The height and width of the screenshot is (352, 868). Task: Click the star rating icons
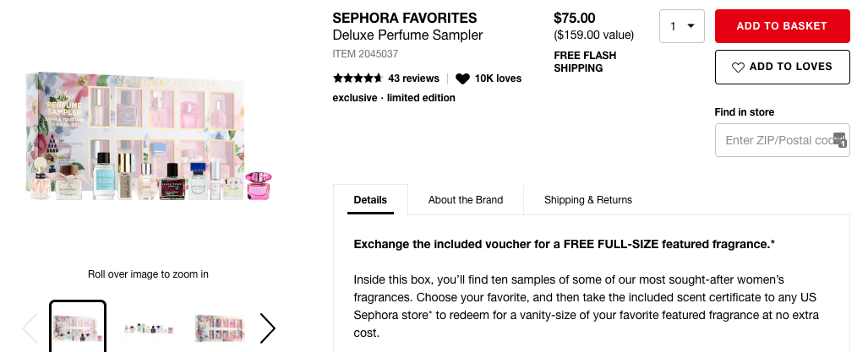pos(358,79)
